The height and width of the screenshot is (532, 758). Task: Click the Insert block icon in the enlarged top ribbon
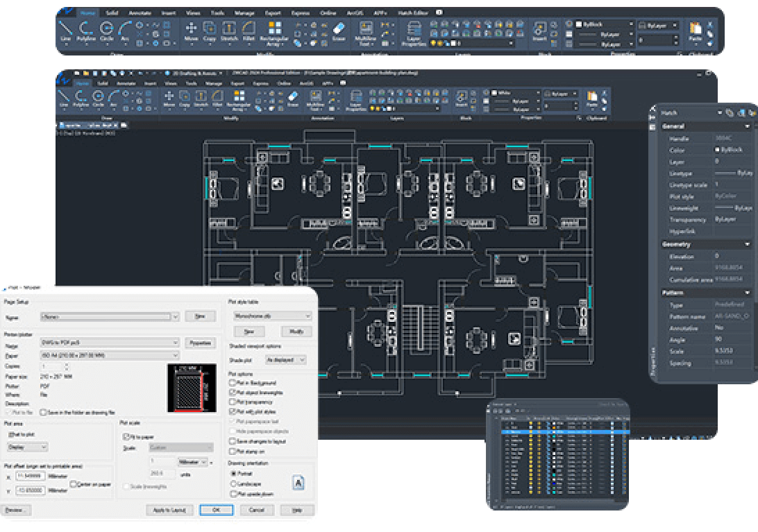point(539,31)
